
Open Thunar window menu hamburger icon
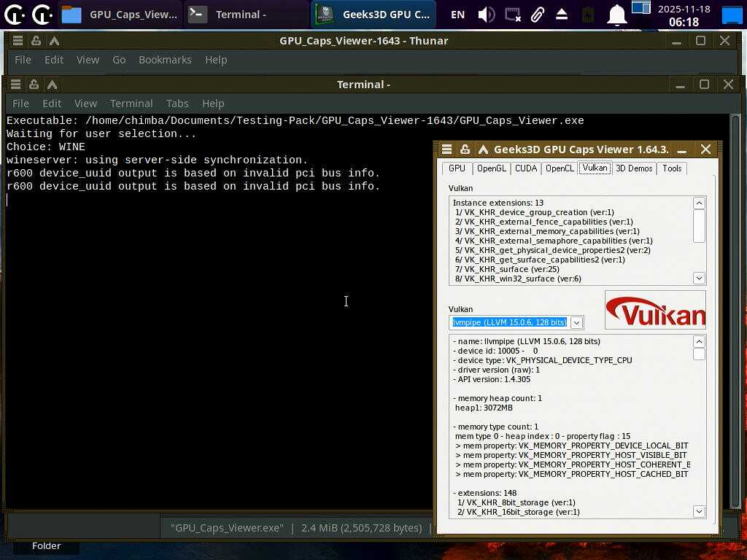[18, 41]
